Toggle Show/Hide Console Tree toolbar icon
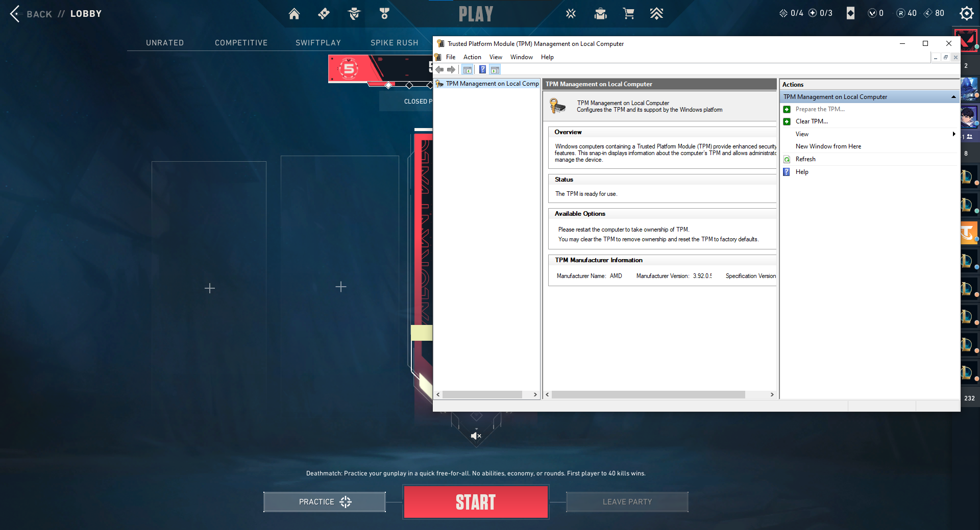The height and width of the screenshot is (530, 980). click(x=468, y=70)
